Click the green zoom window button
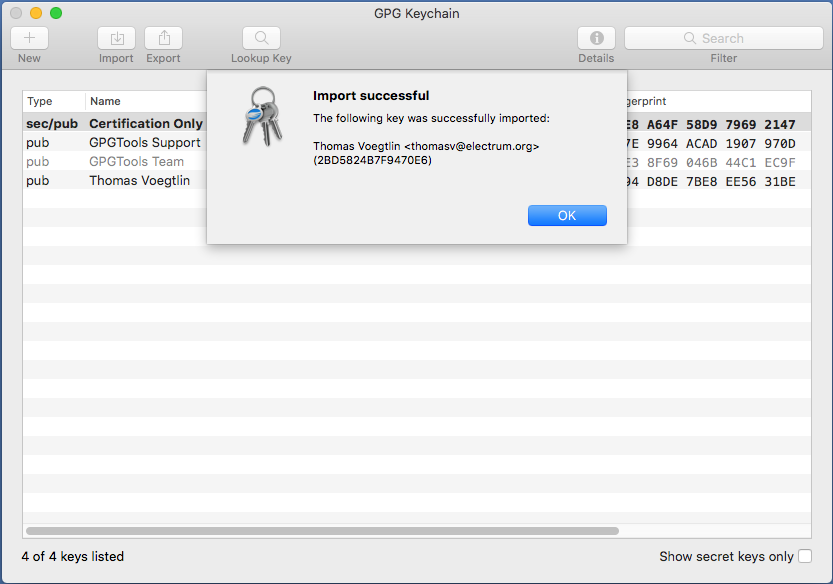The height and width of the screenshot is (584, 833). tap(56, 13)
